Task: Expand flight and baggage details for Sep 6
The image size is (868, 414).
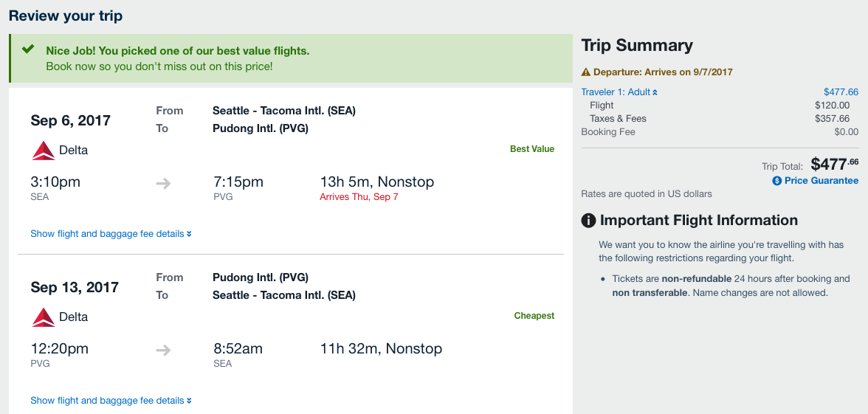Action: tap(111, 234)
